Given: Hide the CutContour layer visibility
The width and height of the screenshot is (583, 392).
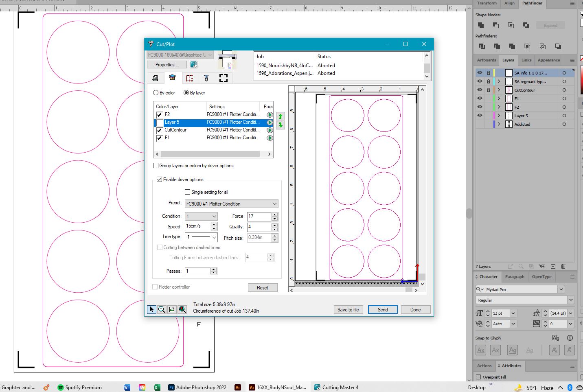Looking at the screenshot, I should (x=480, y=90).
